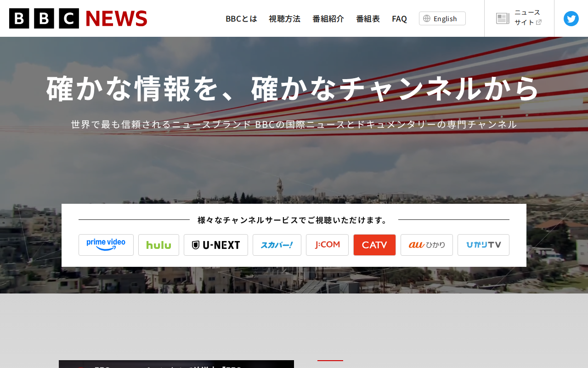The image size is (588, 368).
Task: Open the video thumbnail below the hero
Action: tap(176, 364)
